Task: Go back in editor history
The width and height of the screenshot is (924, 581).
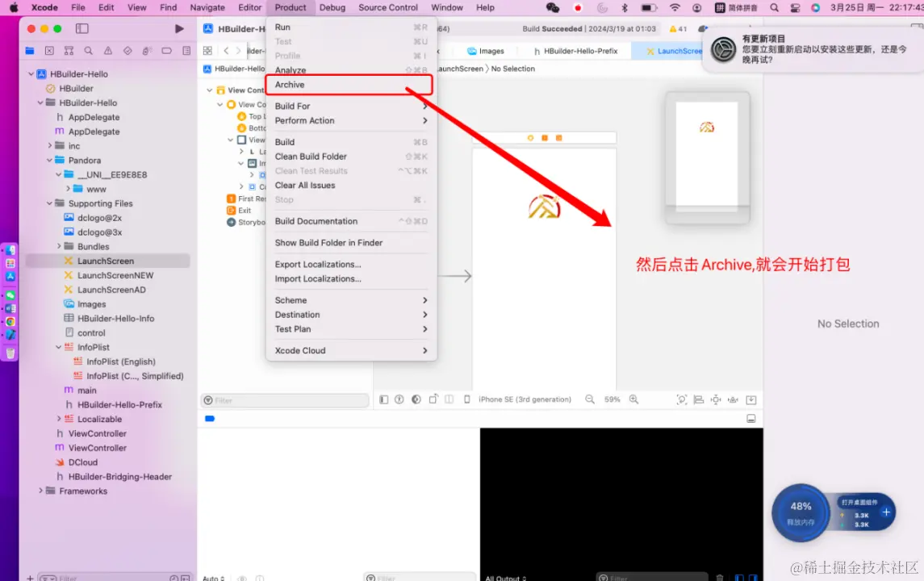Action: tap(226, 51)
